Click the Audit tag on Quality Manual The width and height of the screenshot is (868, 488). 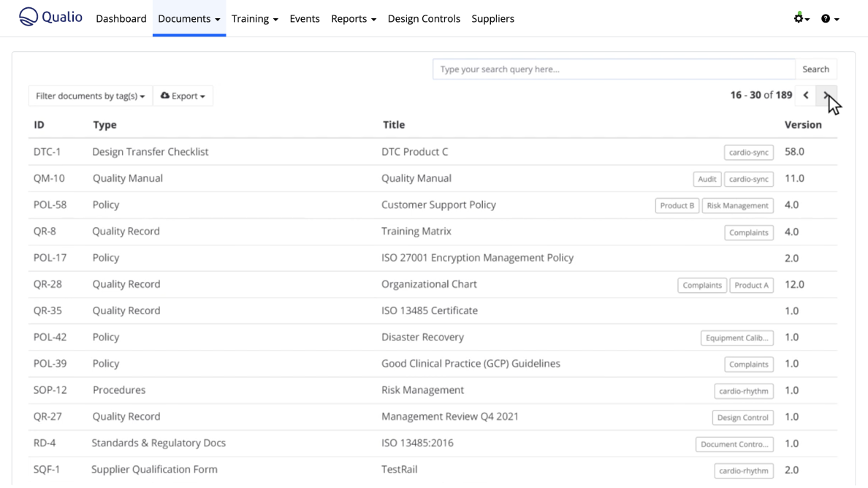707,179
